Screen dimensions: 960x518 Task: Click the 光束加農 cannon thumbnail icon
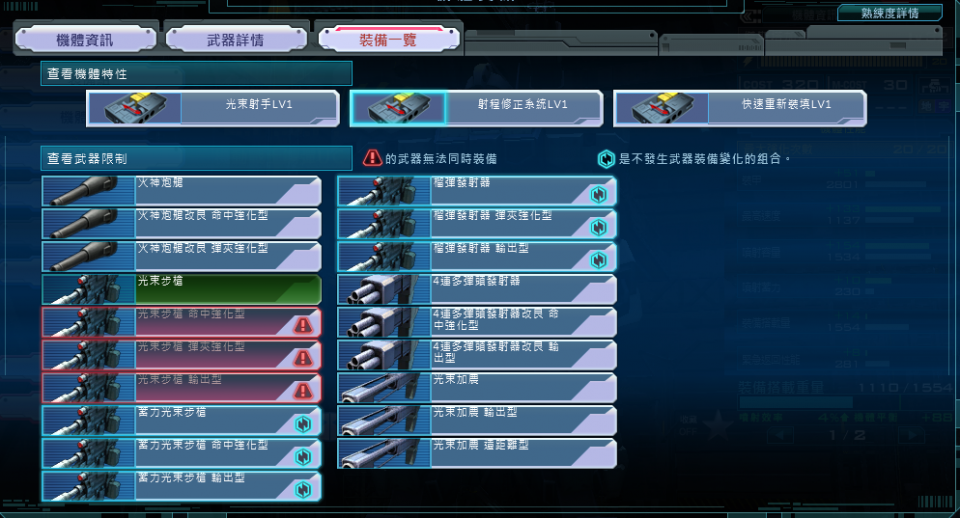tap(384, 388)
